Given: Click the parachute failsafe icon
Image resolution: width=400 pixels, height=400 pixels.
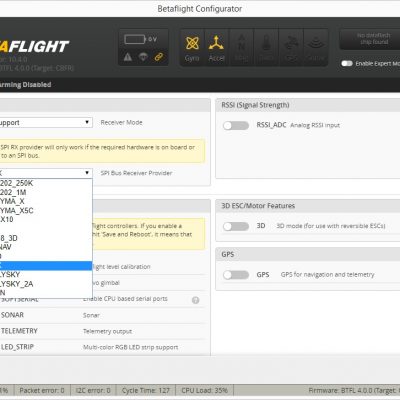Looking at the screenshot, I should point(143,57).
